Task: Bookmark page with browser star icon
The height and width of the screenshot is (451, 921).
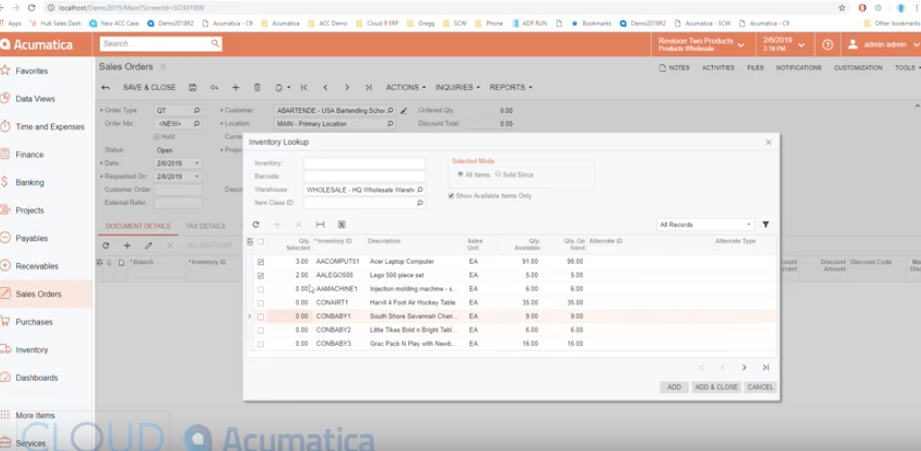Action: tap(842, 8)
